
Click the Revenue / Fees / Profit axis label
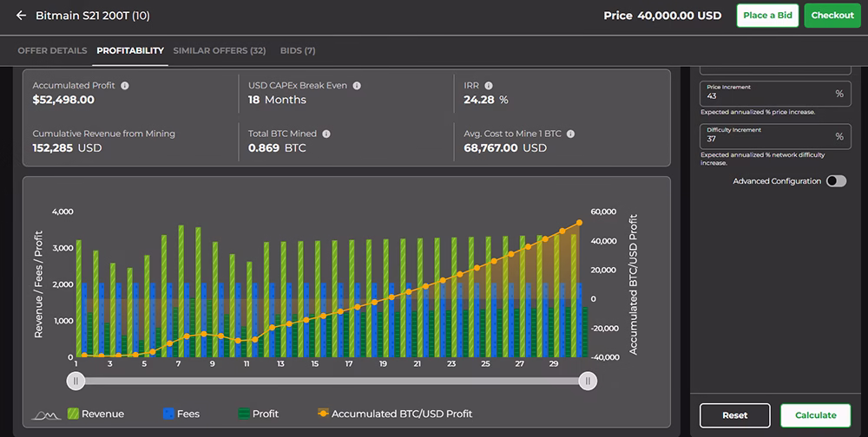point(39,284)
